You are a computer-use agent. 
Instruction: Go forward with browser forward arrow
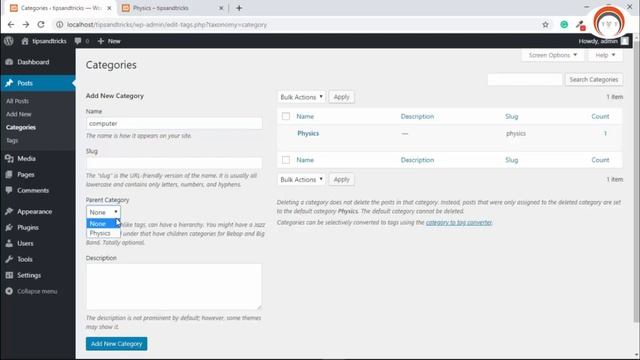point(26,24)
